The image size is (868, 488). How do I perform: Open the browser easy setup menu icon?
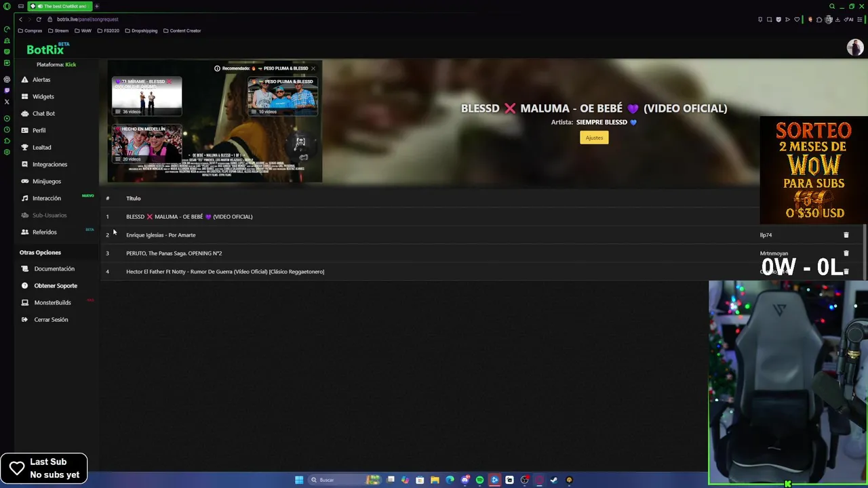click(859, 20)
